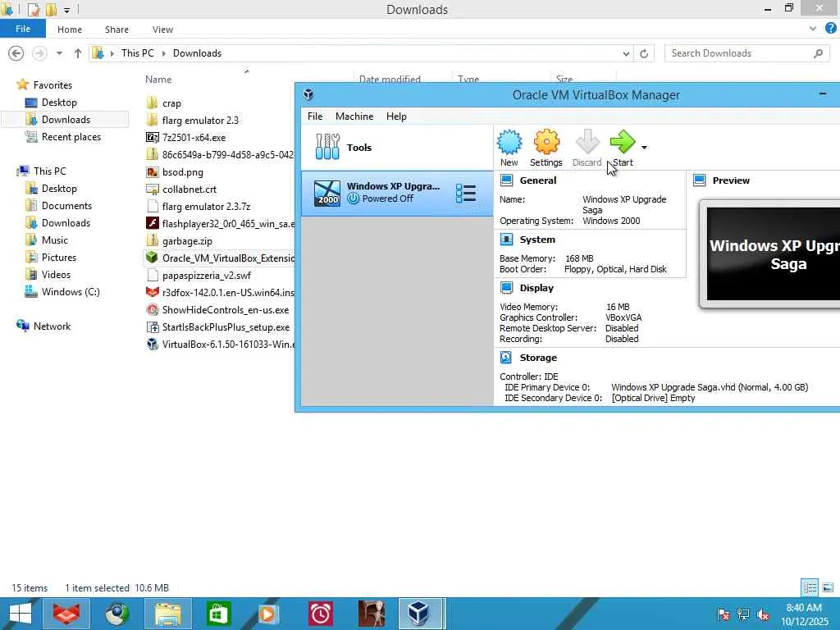Open the Explorer File ribbon tab

22,29
